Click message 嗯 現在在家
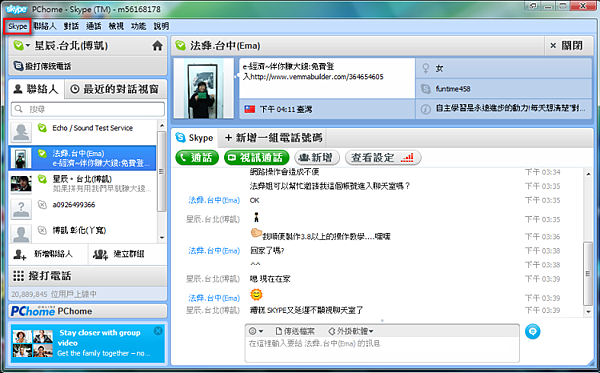The image size is (600, 373). 270,279
